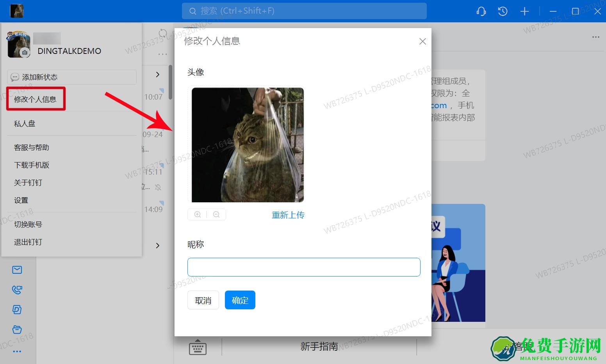Viewport: 606px width, 364px height.
Task: Open 设置 from the profile menu
Action: (x=21, y=200)
